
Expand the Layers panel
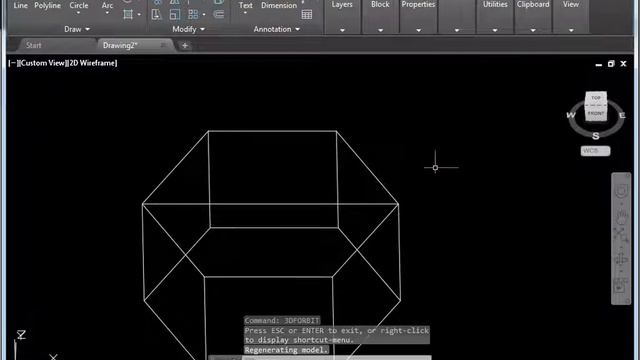(342, 30)
